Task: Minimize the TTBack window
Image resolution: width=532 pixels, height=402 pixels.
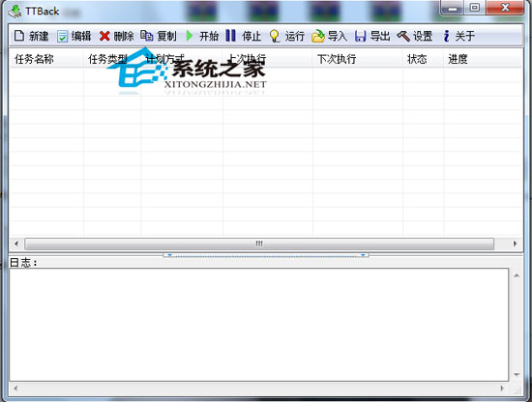Action: [x=453, y=8]
